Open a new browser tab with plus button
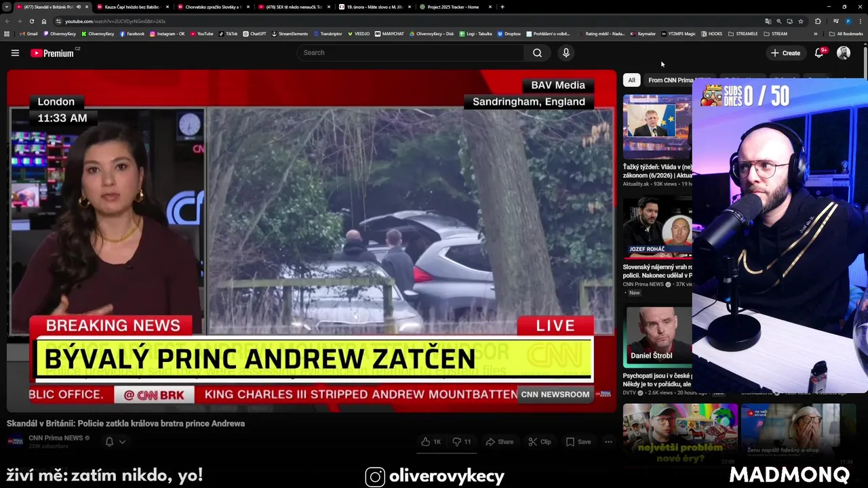 tap(502, 7)
